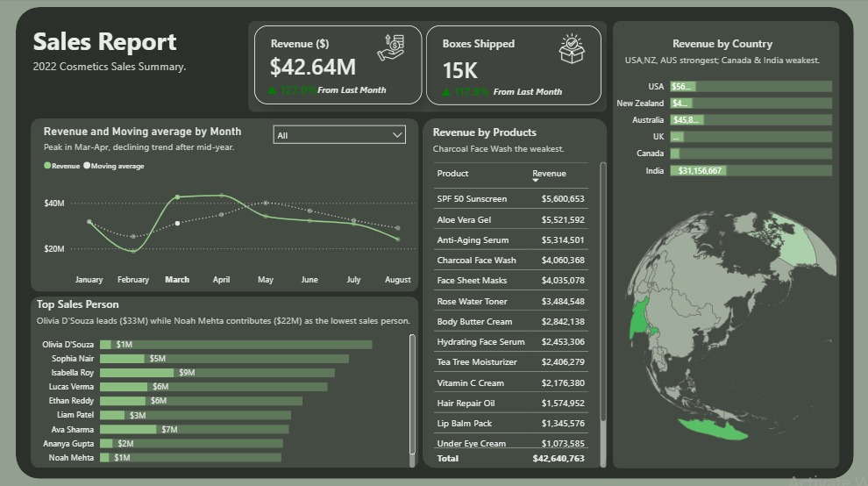
Task: Select the Anti-Aging Serum product
Action: click(x=473, y=240)
